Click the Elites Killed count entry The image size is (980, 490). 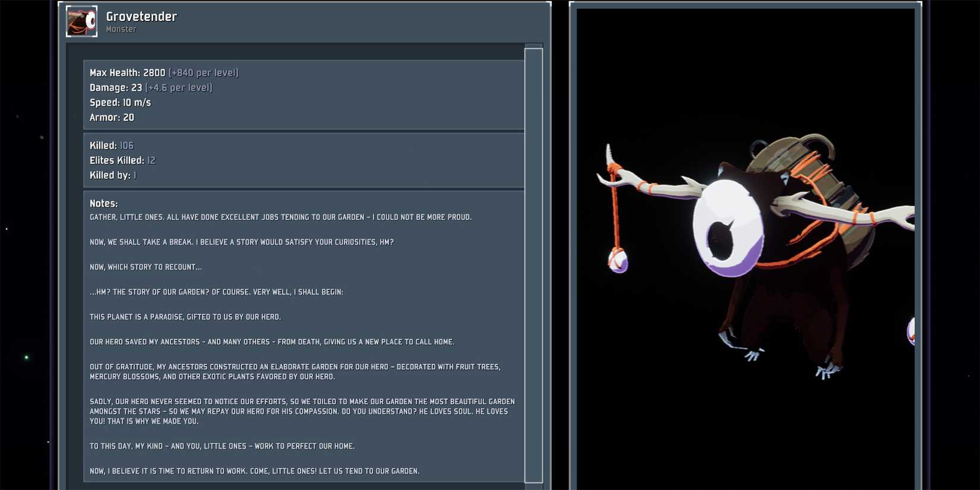[x=122, y=160]
